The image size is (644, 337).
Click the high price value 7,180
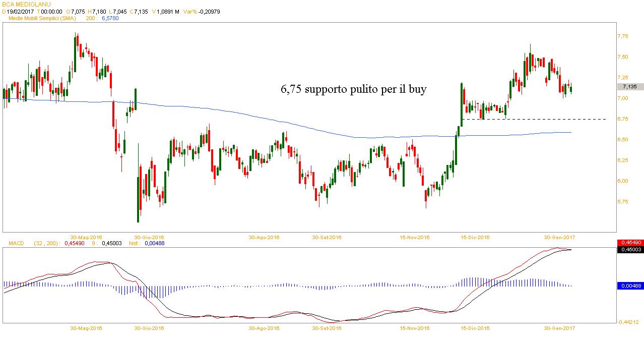coord(100,11)
